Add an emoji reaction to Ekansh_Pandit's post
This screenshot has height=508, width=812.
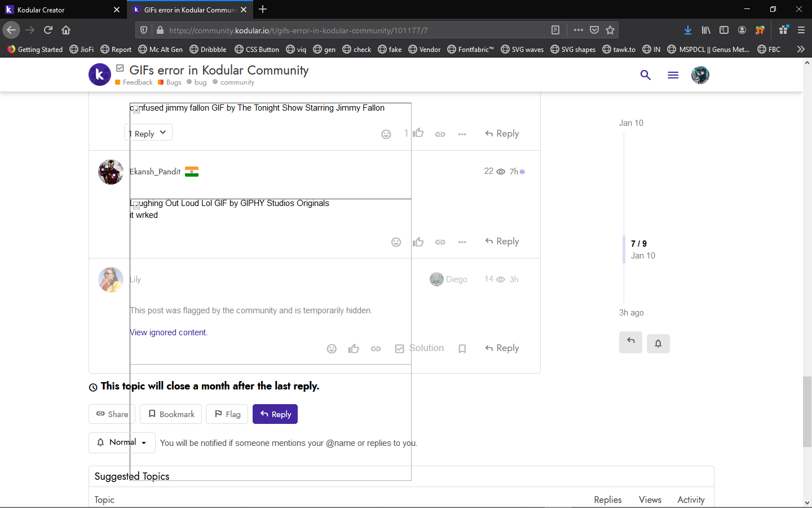pyautogui.click(x=396, y=242)
